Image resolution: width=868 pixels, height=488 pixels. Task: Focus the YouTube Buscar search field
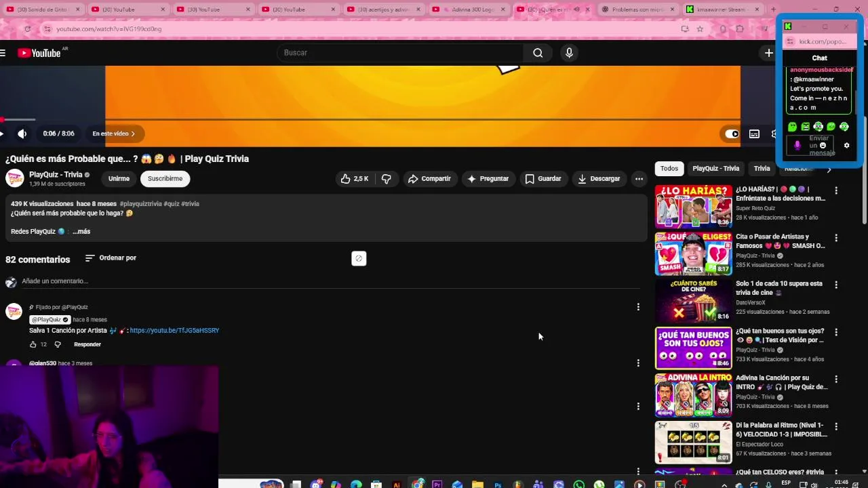coord(400,53)
